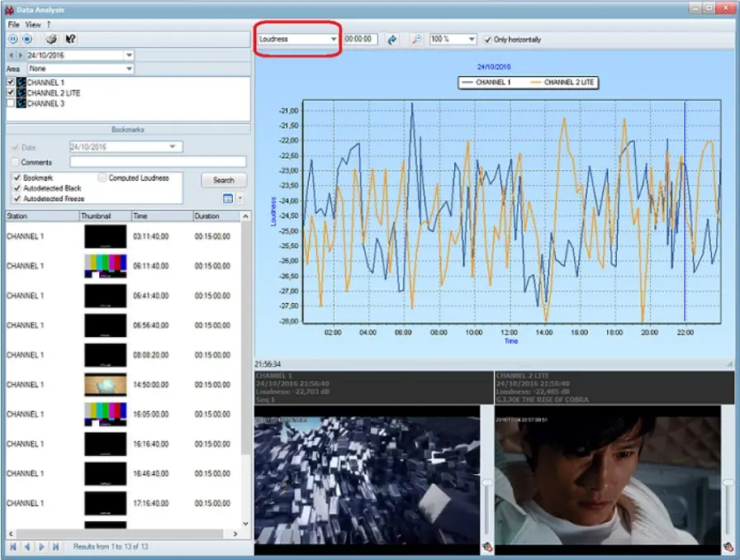Image resolution: width=740 pixels, height=560 pixels.
Task: Open the View menu
Action: click(x=33, y=25)
